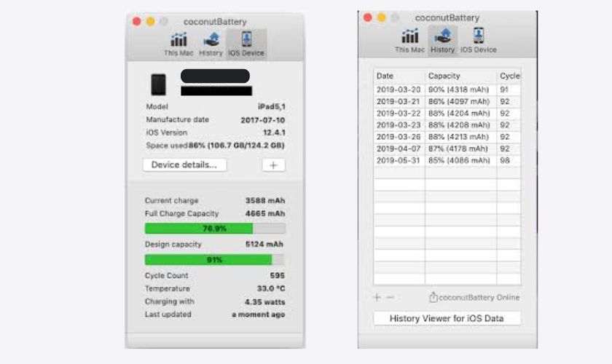The width and height of the screenshot is (612, 364).
Task: Click the 91% design capacity bar
Action: pos(215,260)
